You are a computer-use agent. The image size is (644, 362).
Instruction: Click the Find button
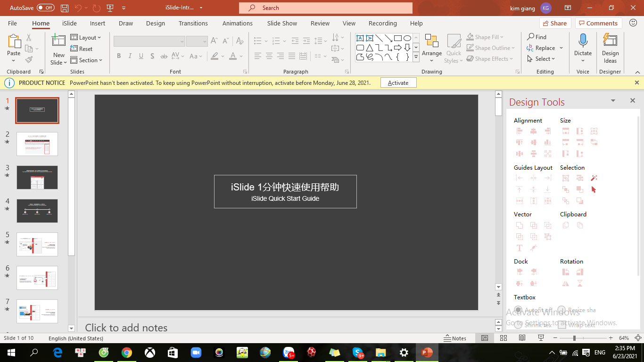(537, 37)
